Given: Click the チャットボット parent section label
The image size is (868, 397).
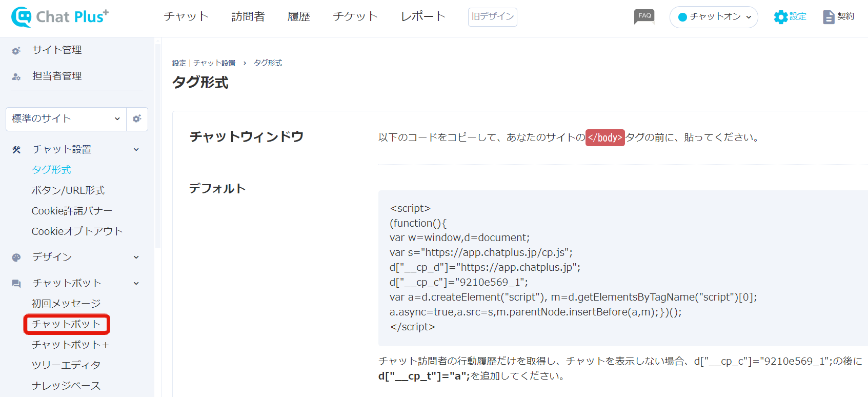Looking at the screenshot, I should tap(67, 283).
